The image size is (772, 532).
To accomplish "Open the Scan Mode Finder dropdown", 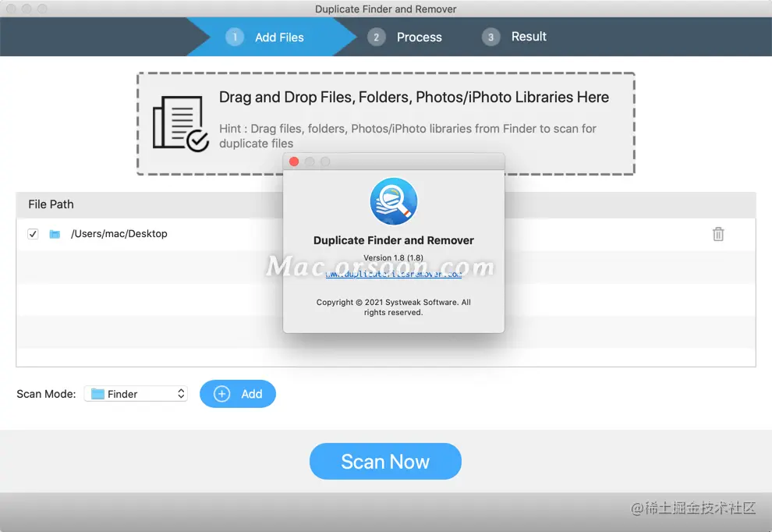I will pyautogui.click(x=136, y=394).
